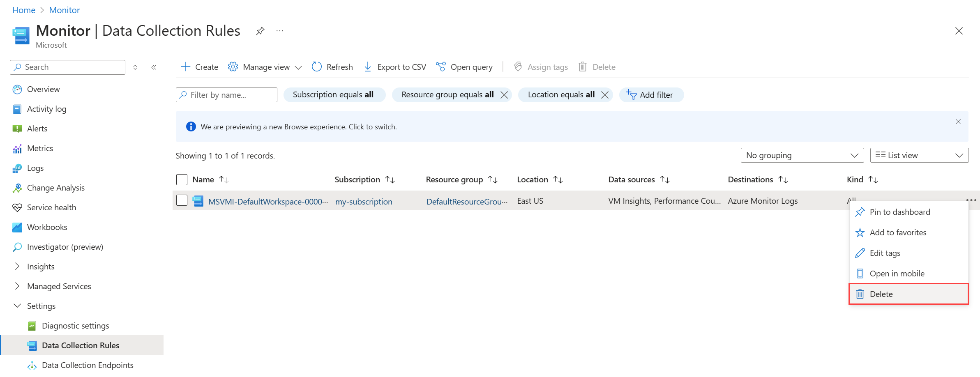
Task: Open the List view dropdown
Action: pos(919,155)
